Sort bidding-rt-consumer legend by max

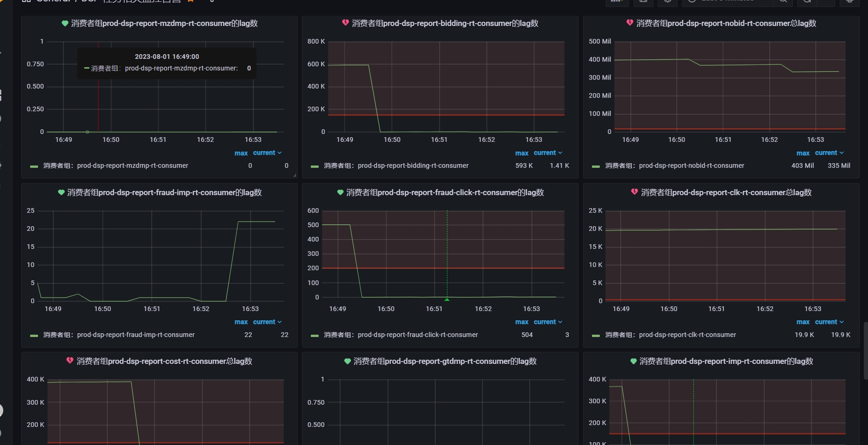point(522,153)
